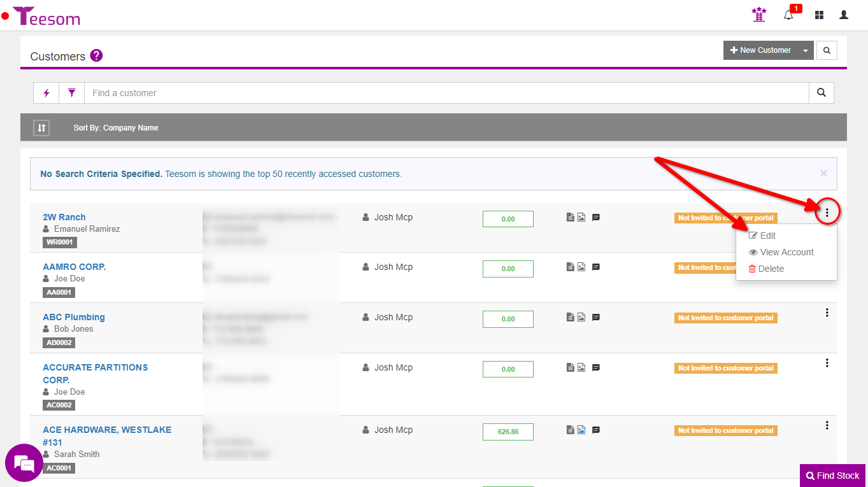868x487 pixels.
Task: Toggle the sort order button
Action: [x=41, y=128]
